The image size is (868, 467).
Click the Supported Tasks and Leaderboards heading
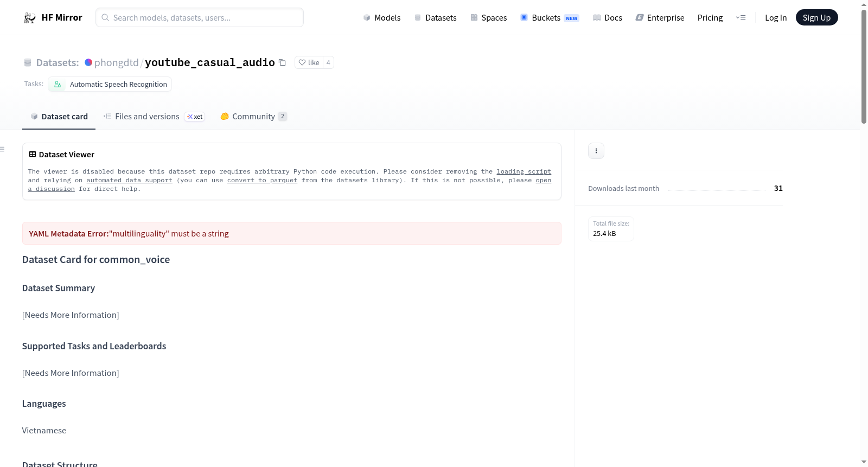[94, 346]
